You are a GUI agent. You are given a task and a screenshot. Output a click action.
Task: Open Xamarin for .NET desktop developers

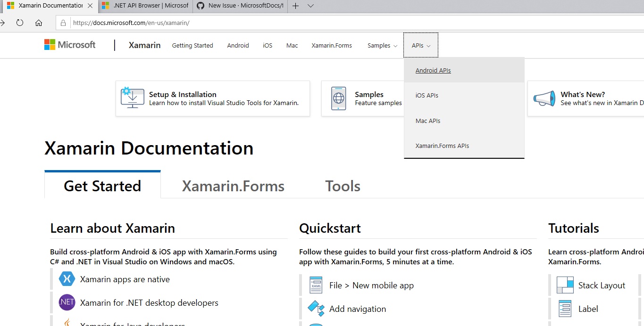point(149,303)
